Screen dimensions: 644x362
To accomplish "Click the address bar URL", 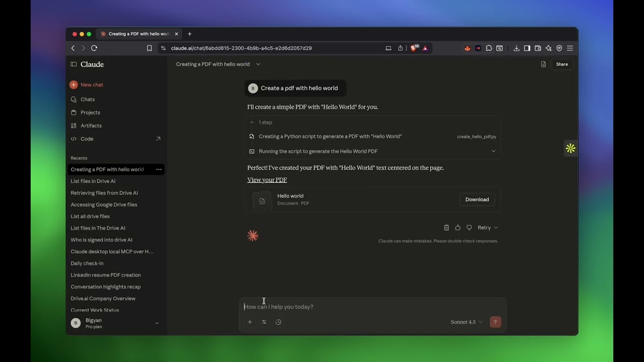I will click(x=242, y=48).
